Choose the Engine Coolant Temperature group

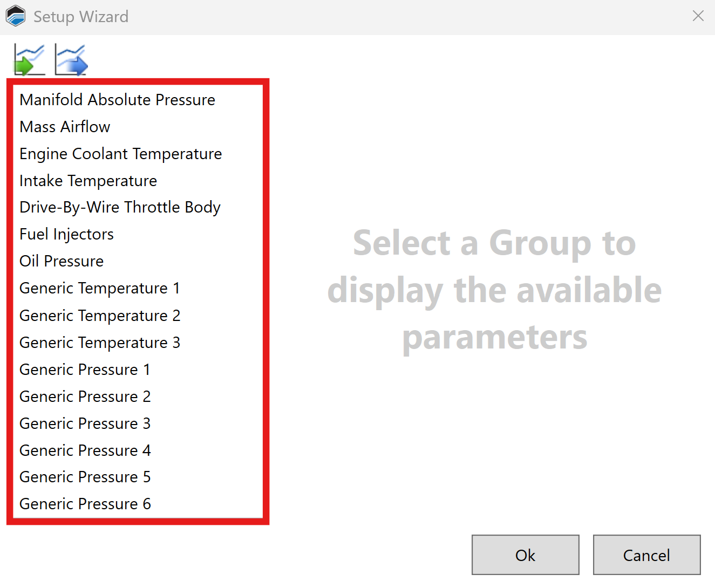tap(120, 154)
